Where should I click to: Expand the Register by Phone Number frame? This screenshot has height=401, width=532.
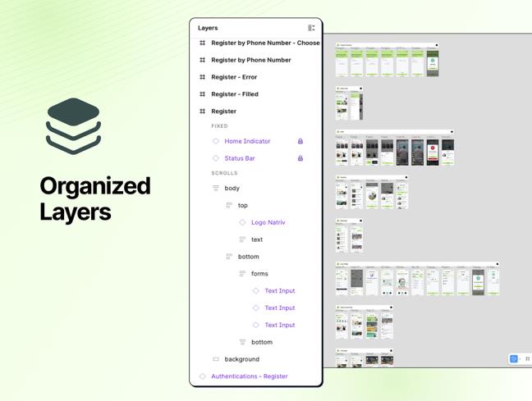[x=203, y=60]
